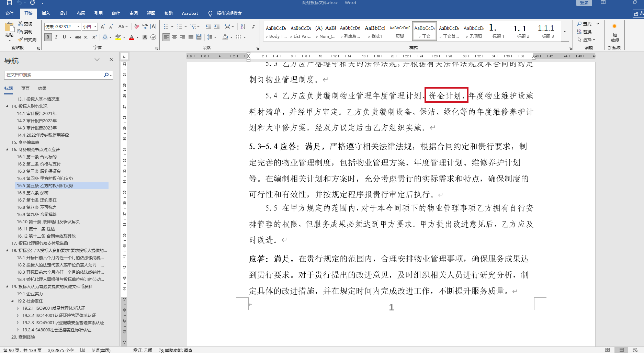The height and width of the screenshot is (353, 644).
Task: Toggle superscript formatting
Action: pos(94,37)
